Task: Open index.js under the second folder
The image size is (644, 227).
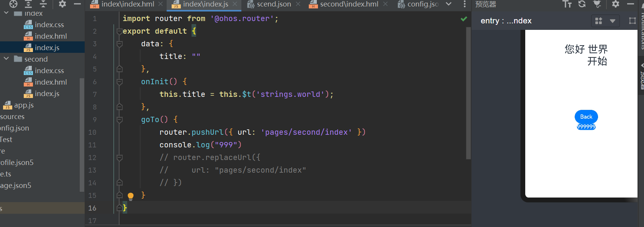Action: 47,93
